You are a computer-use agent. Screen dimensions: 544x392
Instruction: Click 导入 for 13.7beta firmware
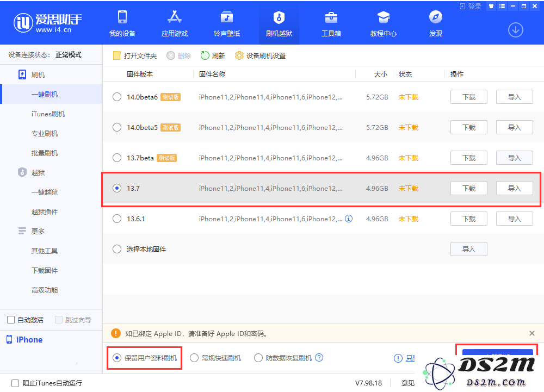[515, 158]
